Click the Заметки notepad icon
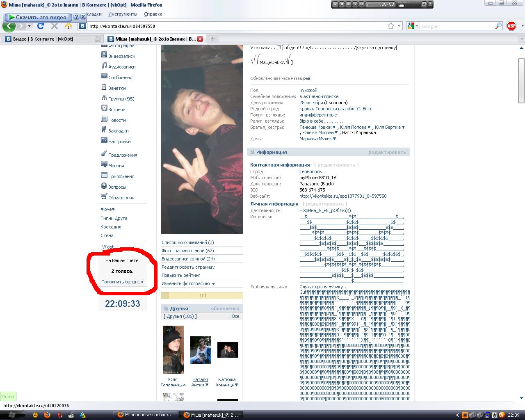525x420 pixels. pyautogui.click(x=104, y=87)
